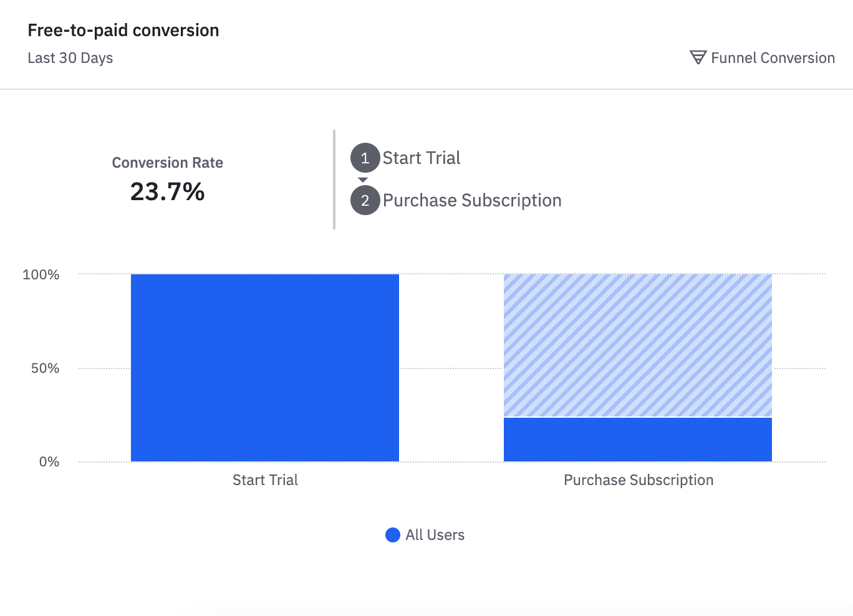
Task: Open the Last 30 Days date selector
Action: point(70,57)
